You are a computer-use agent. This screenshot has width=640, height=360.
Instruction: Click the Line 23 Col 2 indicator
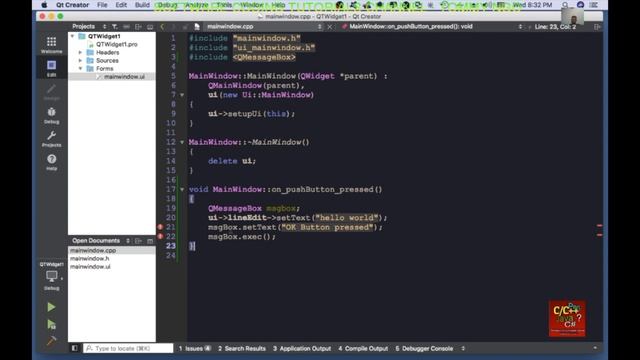555,27
